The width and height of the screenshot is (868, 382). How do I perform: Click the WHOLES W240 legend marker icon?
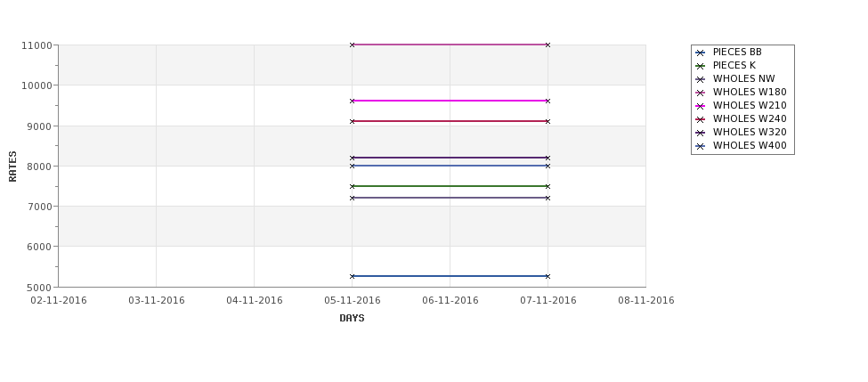pos(701,119)
